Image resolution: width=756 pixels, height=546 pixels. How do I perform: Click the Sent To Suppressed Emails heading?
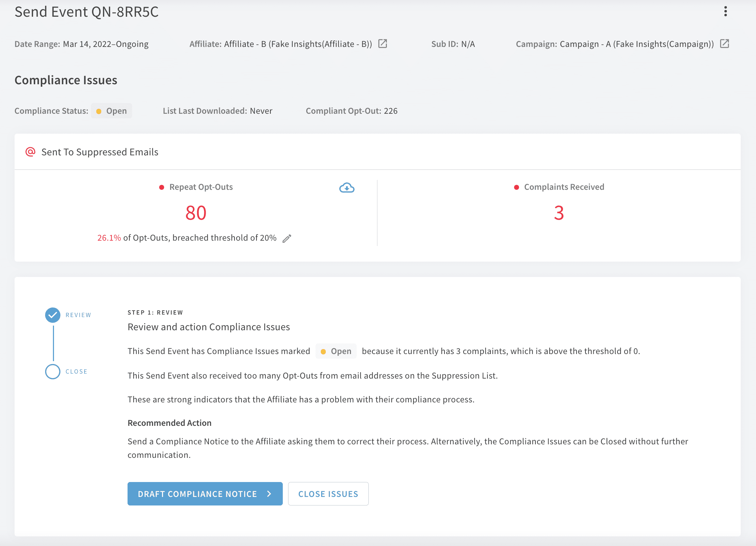pyautogui.click(x=100, y=152)
